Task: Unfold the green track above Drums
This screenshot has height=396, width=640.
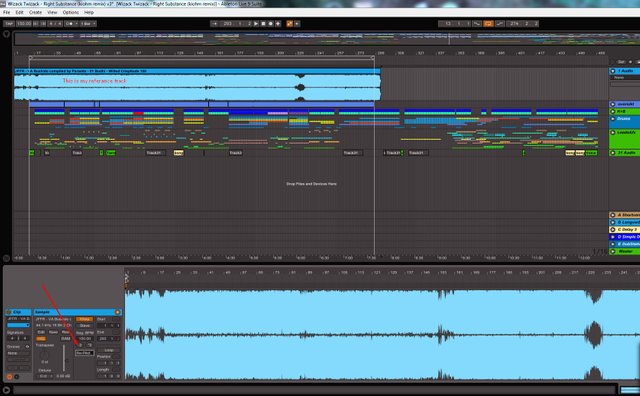Action: click(x=613, y=111)
